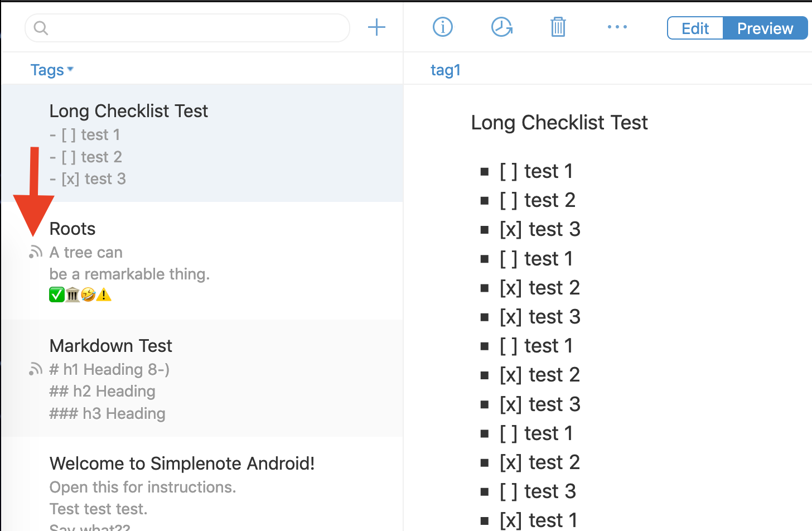This screenshot has height=531, width=812.
Task: Click inside the search notes field
Action: click(187, 28)
